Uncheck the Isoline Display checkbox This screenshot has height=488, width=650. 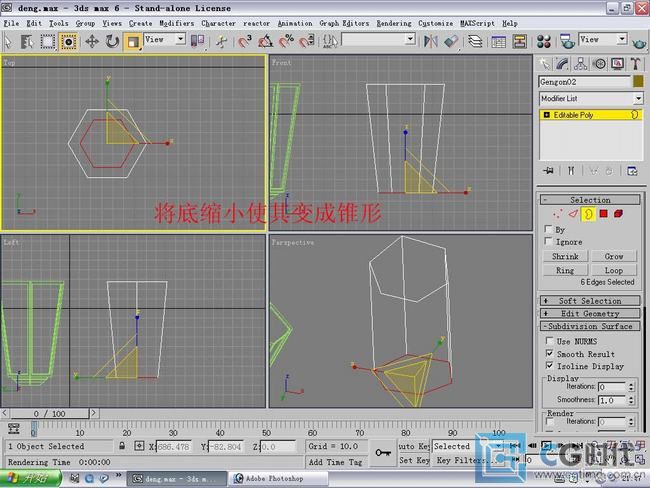tap(550, 366)
